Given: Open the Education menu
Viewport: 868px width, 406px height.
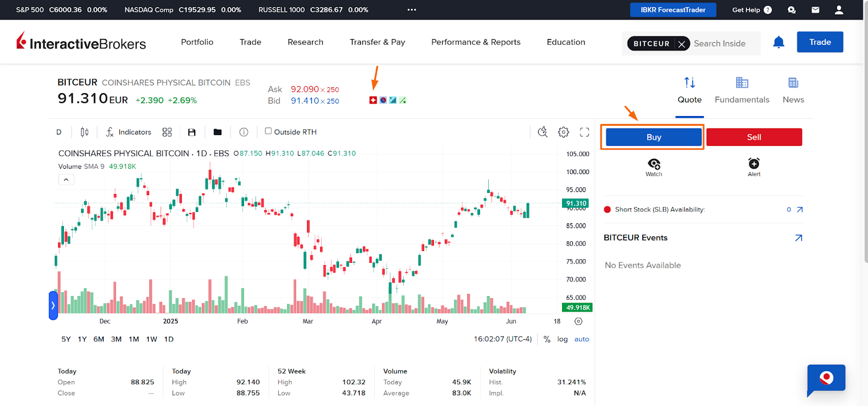Looking at the screenshot, I should point(566,42).
